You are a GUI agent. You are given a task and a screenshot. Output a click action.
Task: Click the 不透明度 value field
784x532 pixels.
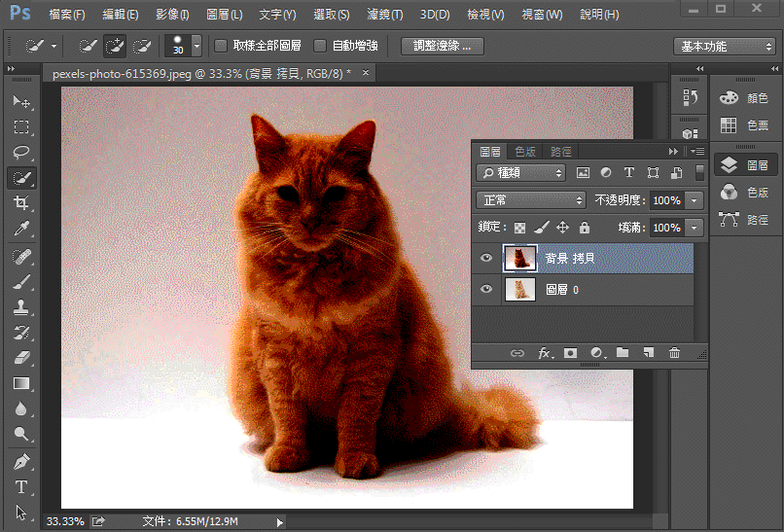click(x=667, y=200)
